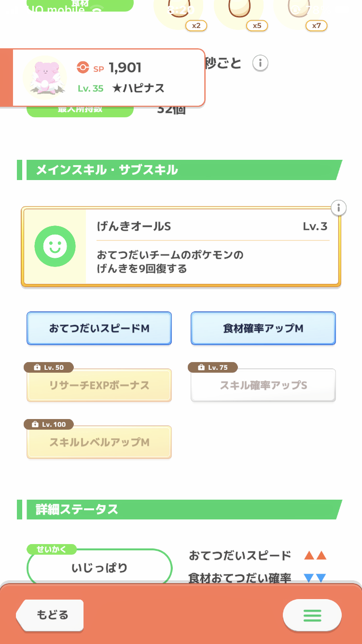Tap the Lv. 50 lock badge
362x644 pixels.
pos(48,367)
